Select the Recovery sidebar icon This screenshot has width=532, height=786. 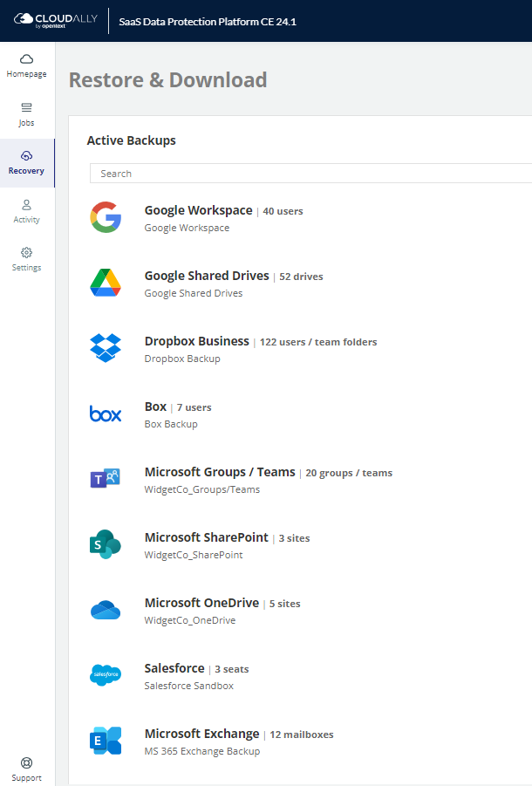(26, 156)
